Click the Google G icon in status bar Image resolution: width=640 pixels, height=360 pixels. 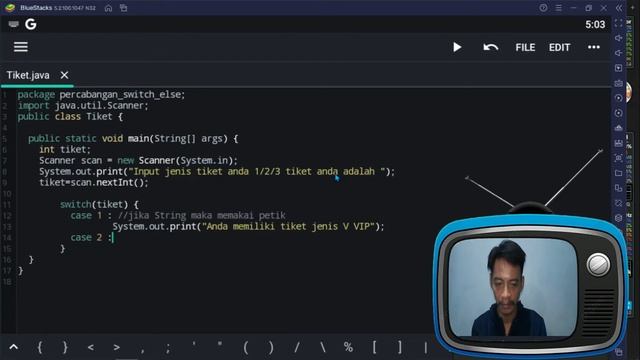pyautogui.click(x=31, y=24)
